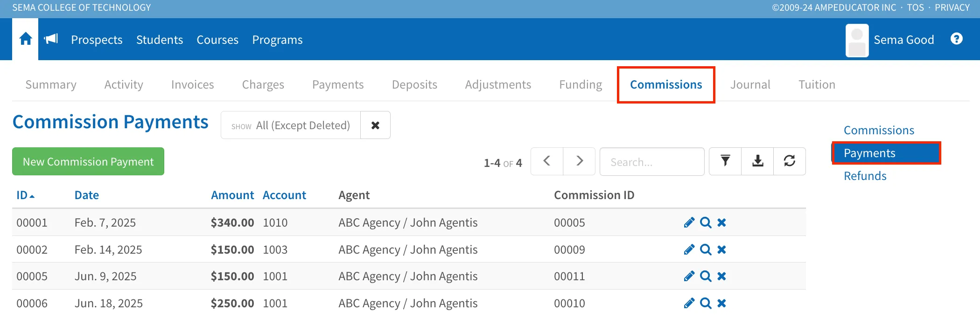Open the Refunds sidebar link
The width and height of the screenshot is (980, 332).
[x=865, y=176]
